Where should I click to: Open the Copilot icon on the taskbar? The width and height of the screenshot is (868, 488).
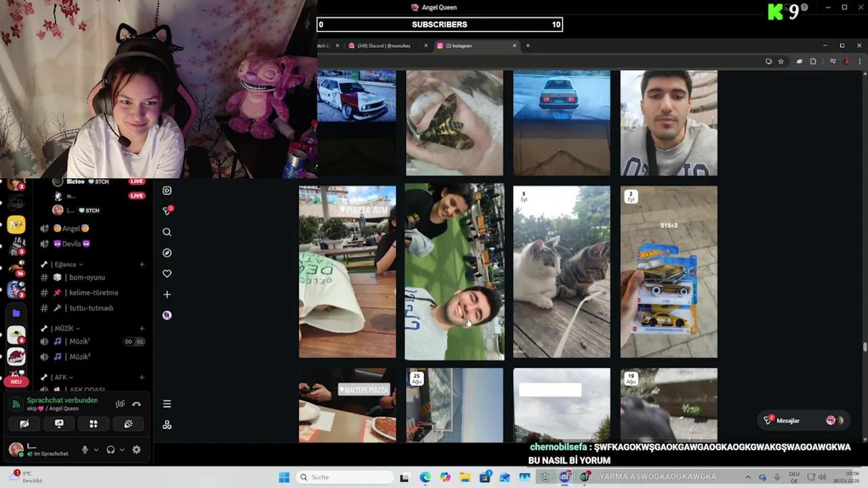coord(445,477)
